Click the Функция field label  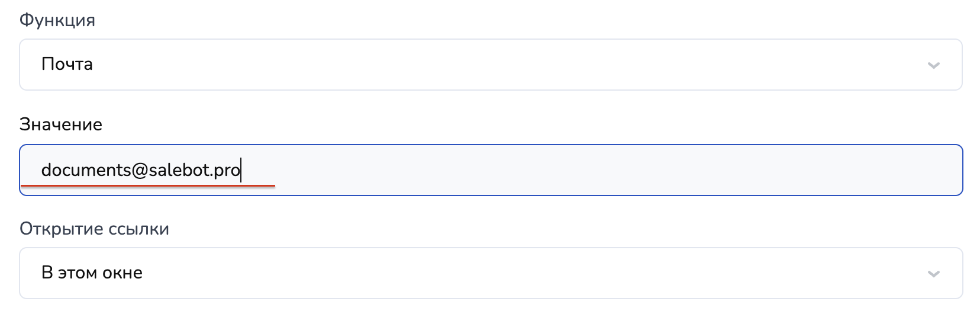[57, 20]
